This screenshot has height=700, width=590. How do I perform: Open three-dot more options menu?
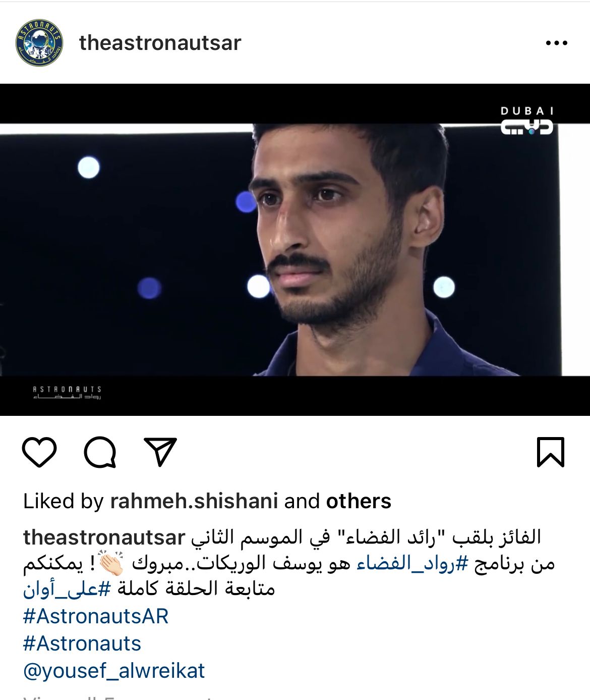(557, 43)
